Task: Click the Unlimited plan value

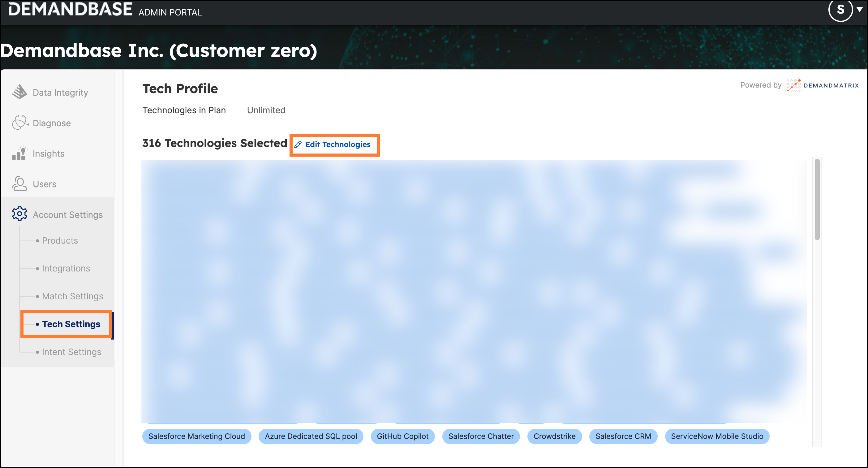Action: pyautogui.click(x=266, y=110)
